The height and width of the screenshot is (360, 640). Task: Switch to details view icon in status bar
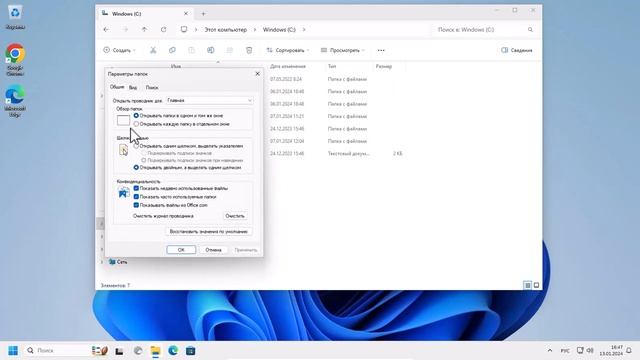click(x=528, y=285)
